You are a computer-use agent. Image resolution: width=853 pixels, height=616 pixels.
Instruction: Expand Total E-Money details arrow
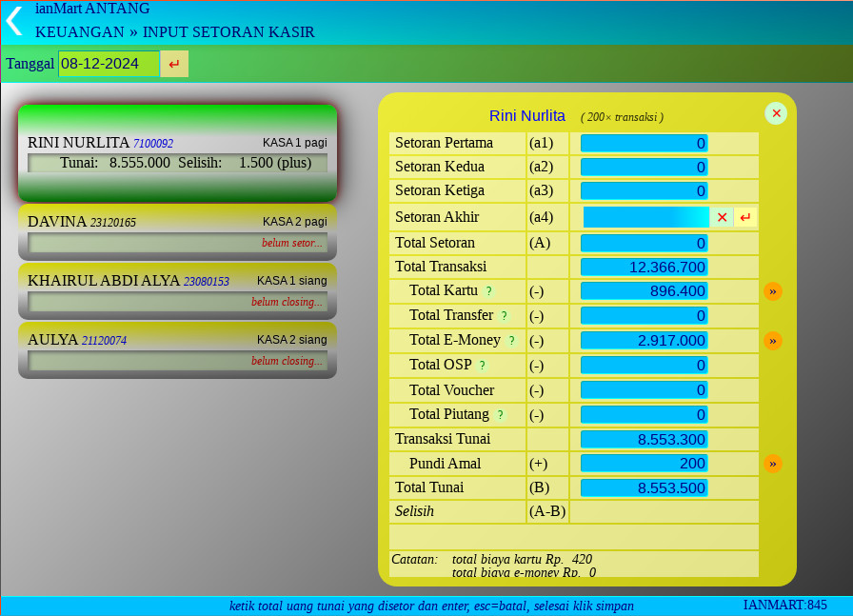coord(772,341)
